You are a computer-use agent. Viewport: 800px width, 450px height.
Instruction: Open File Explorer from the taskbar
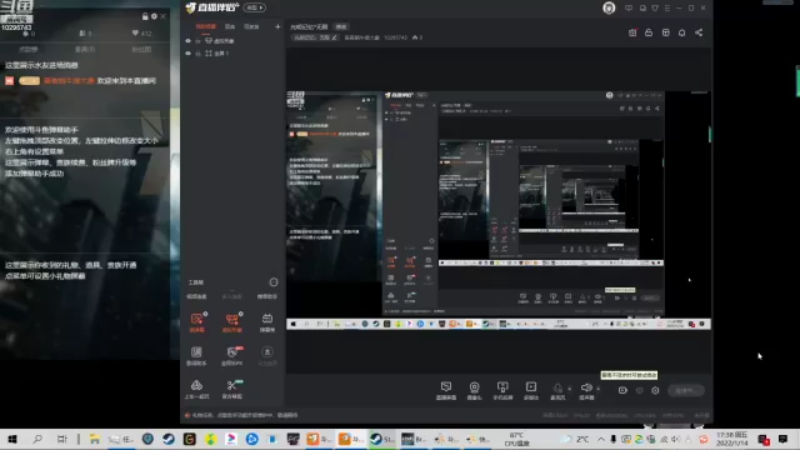coord(94,439)
